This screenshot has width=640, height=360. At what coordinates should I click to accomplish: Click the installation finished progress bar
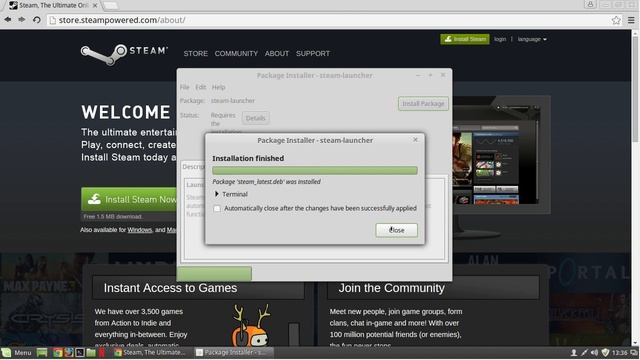pyautogui.click(x=315, y=171)
